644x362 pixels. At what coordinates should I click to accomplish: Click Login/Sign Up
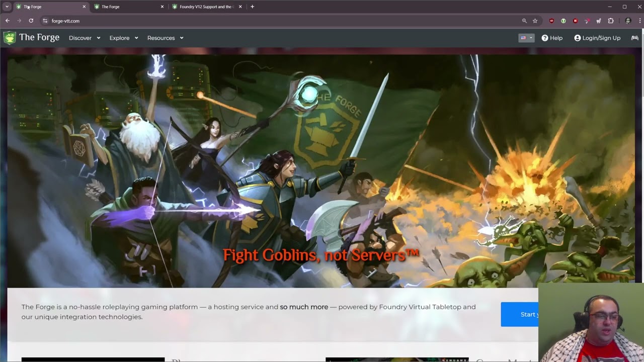(597, 38)
